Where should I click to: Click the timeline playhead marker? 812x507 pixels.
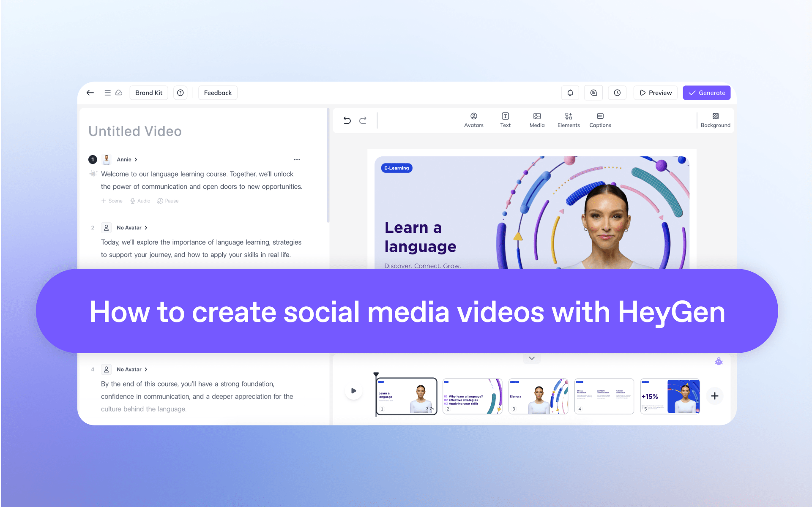point(376,375)
